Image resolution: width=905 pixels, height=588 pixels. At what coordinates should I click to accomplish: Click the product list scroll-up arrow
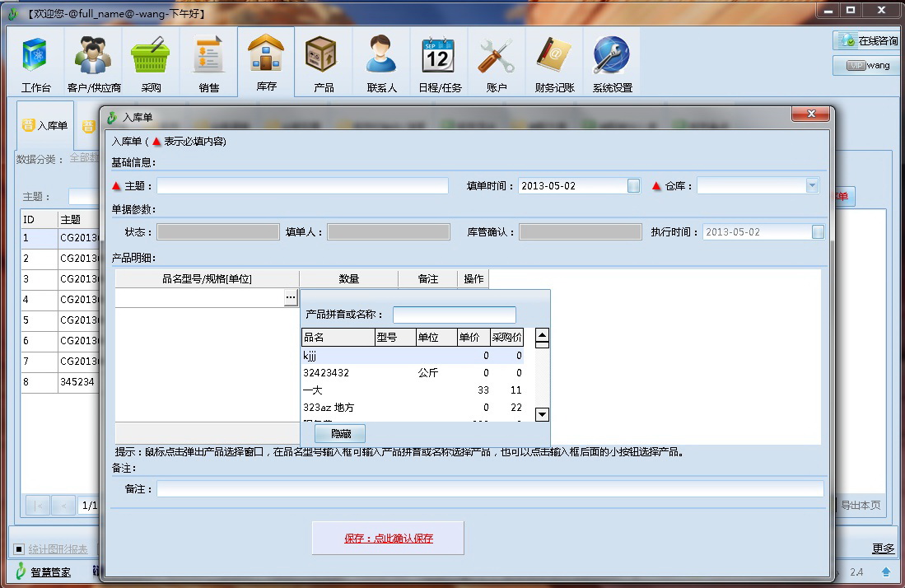click(x=542, y=335)
